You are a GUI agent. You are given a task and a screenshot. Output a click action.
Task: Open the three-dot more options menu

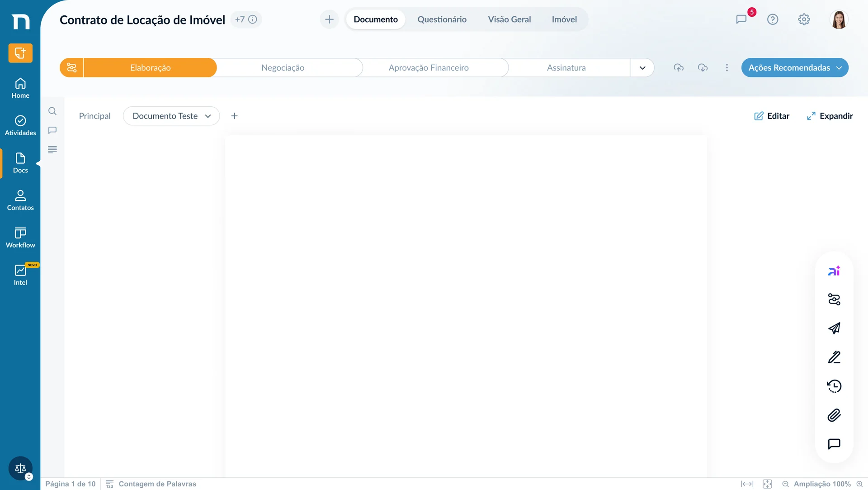click(727, 67)
